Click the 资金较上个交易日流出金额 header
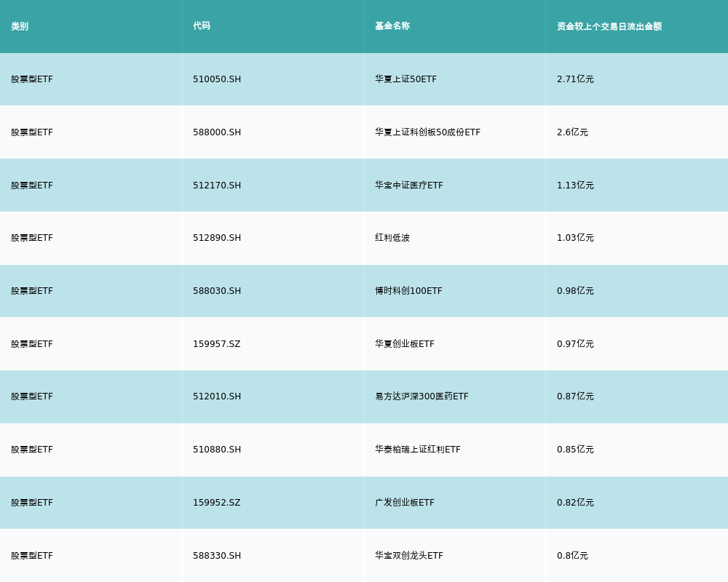The image size is (728, 582). 609,26
